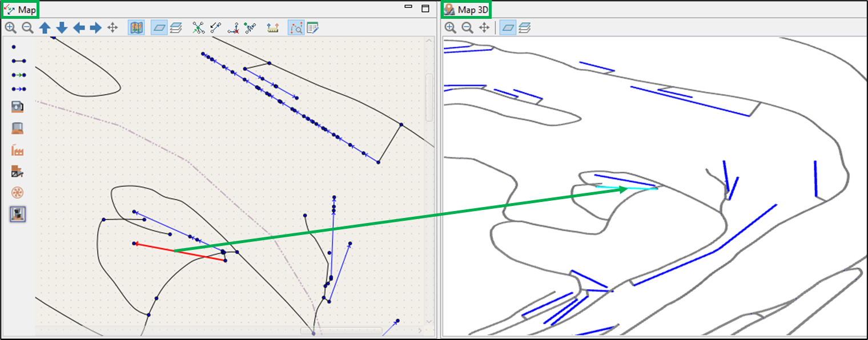Image resolution: width=868 pixels, height=340 pixels.
Task: Click zoom out on Map toolbar
Action: tap(27, 27)
